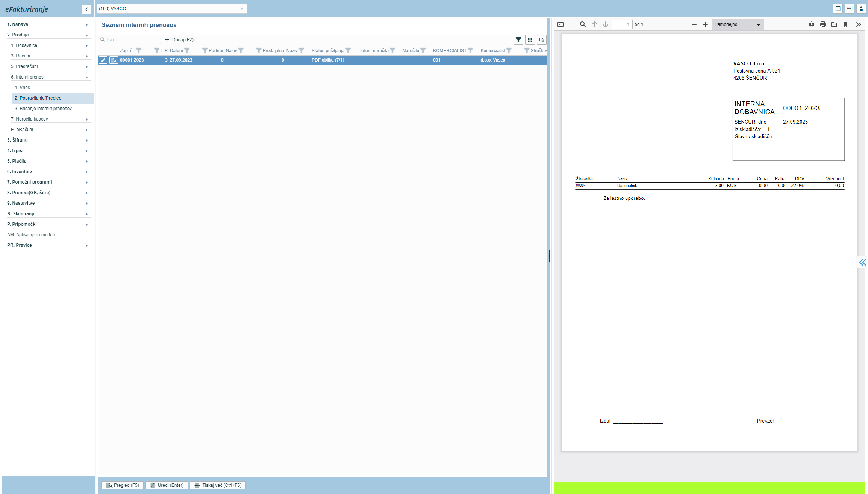Expand the 1. Nabava menu

[48, 24]
